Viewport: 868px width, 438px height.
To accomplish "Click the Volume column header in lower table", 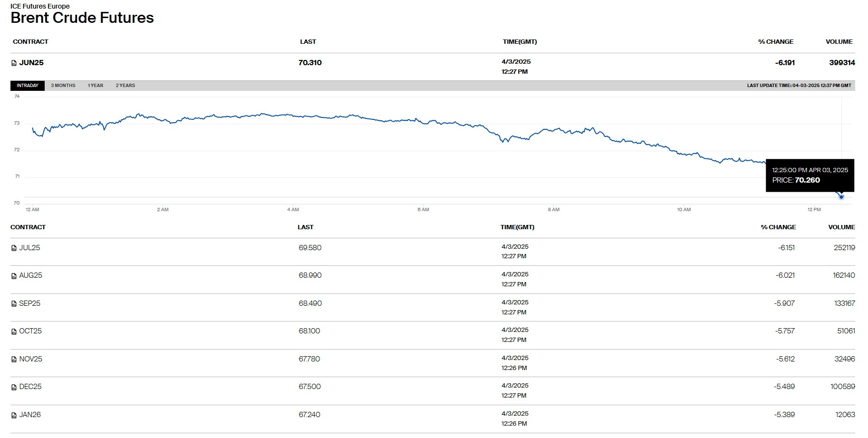I will pos(841,227).
